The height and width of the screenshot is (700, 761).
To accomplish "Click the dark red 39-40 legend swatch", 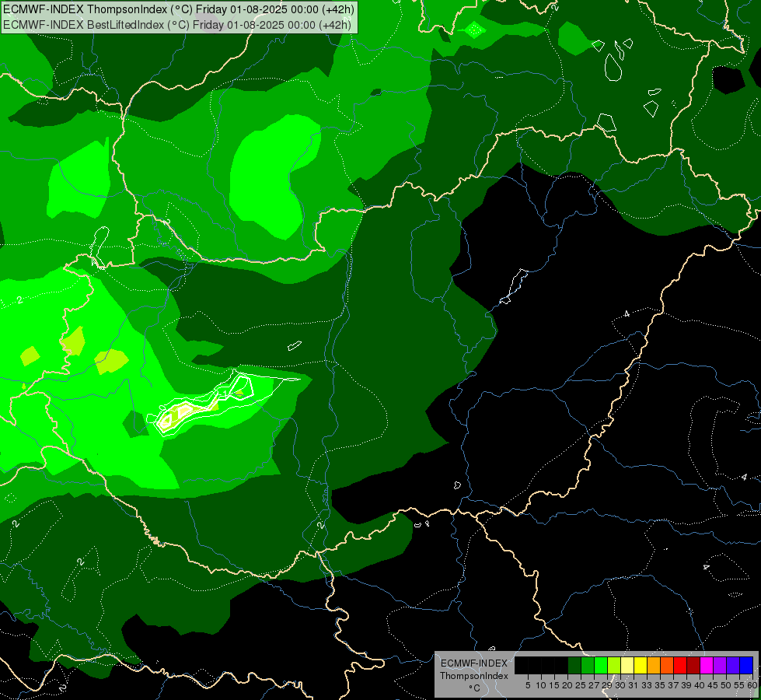I will coord(693,665).
